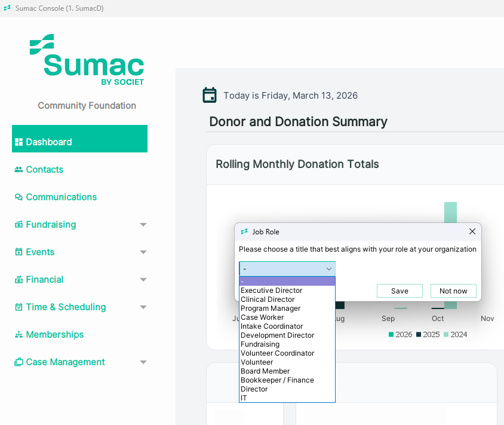This screenshot has width=504, height=425.
Task: Click the Contacts people icon
Action: click(19, 170)
